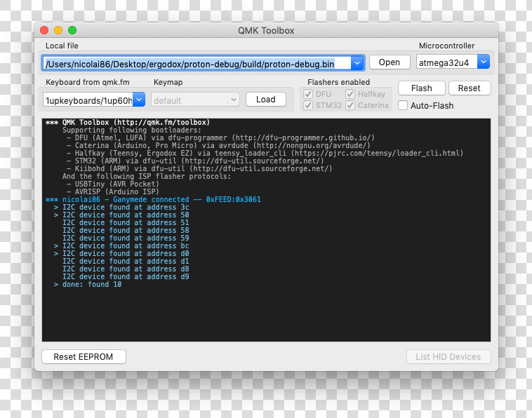Close the QMK Toolbox window

pyautogui.click(x=44, y=30)
